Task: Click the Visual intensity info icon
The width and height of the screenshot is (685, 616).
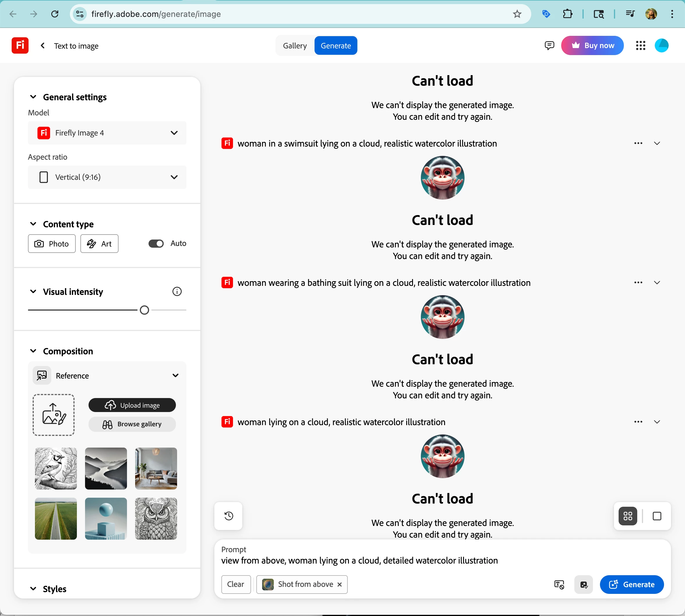Action: pyautogui.click(x=177, y=291)
